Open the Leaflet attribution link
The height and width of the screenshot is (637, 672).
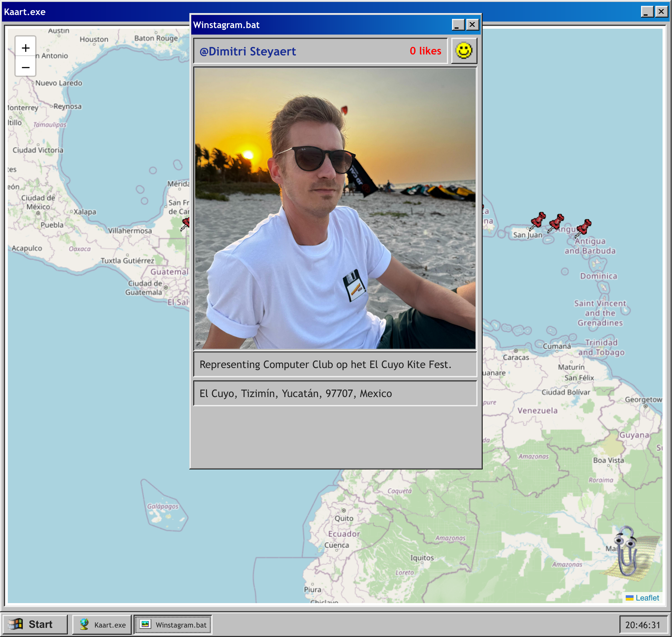coord(647,598)
